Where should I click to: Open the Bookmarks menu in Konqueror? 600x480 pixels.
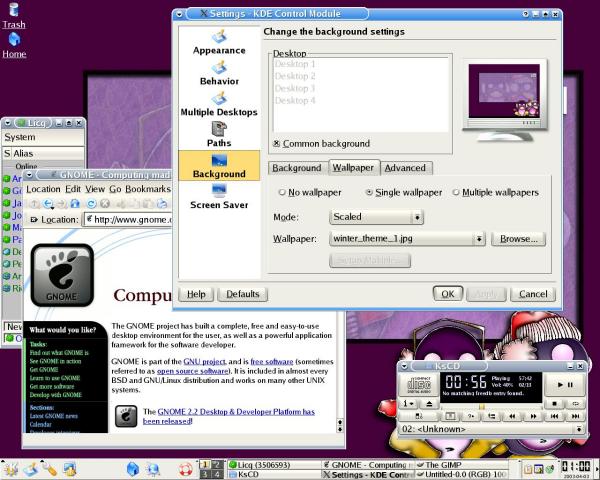(x=147, y=188)
